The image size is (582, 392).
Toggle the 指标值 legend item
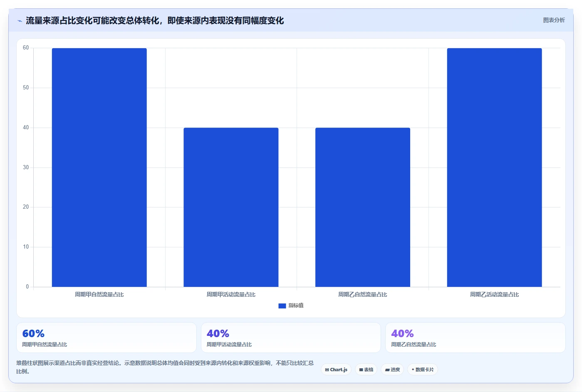tap(291, 306)
